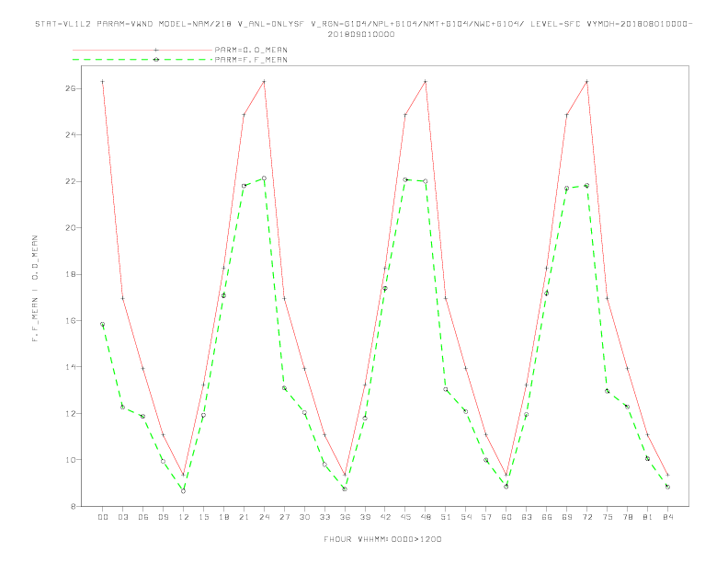The width and height of the screenshot is (728, 563).
Task: Click x-axis tick label 51
Action: click(446, 517)
